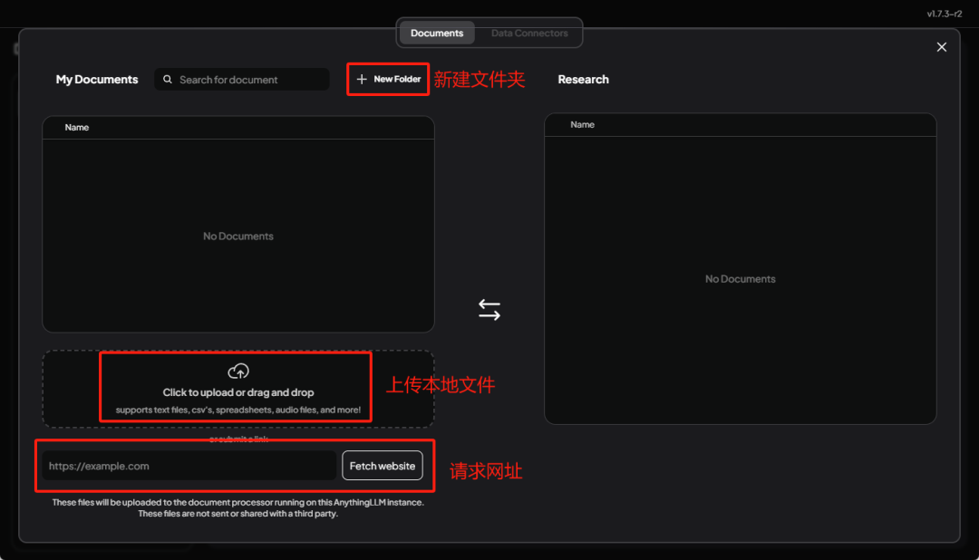Click the My Documents heading
This screenshot has height=560, width=979.
[x=97, y=79]
